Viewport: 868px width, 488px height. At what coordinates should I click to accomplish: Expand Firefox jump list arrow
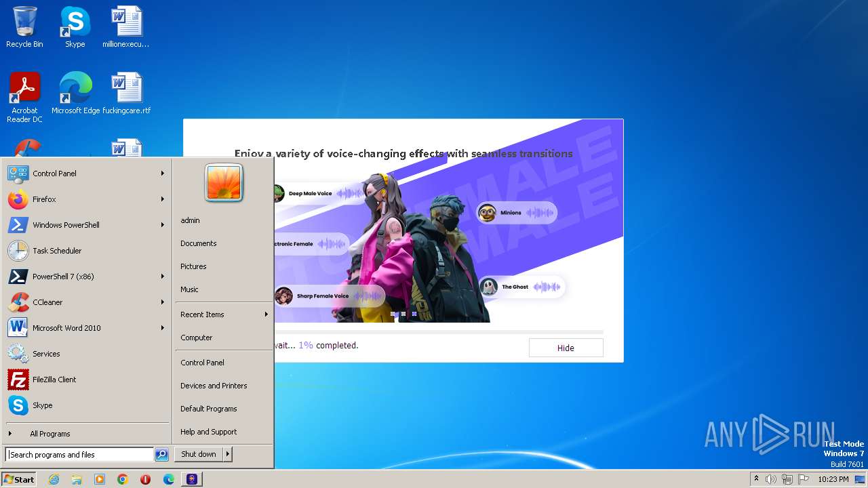[x=163, y=199]
